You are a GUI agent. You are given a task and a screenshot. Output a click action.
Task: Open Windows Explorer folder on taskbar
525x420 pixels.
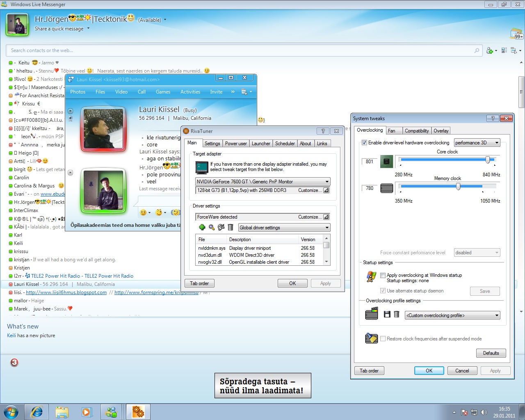62,412
